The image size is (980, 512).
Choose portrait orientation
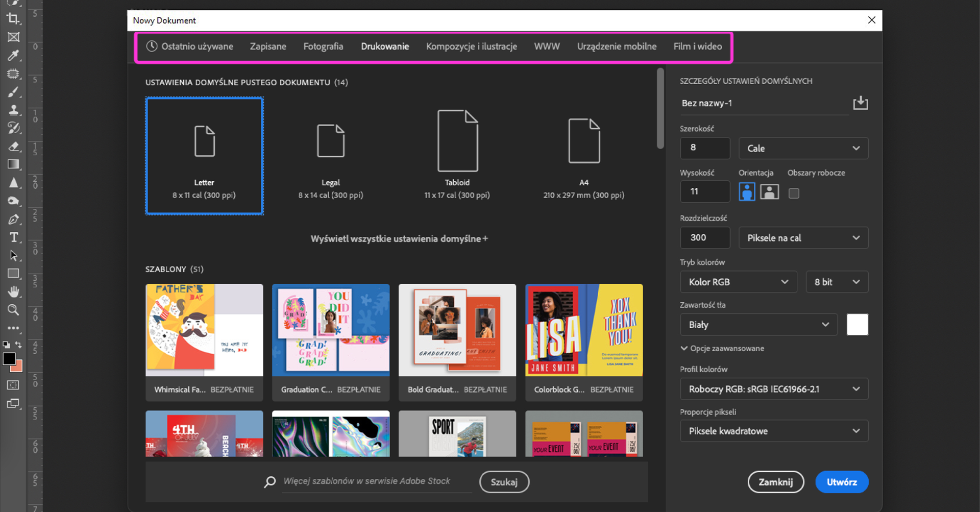(747, 192)
